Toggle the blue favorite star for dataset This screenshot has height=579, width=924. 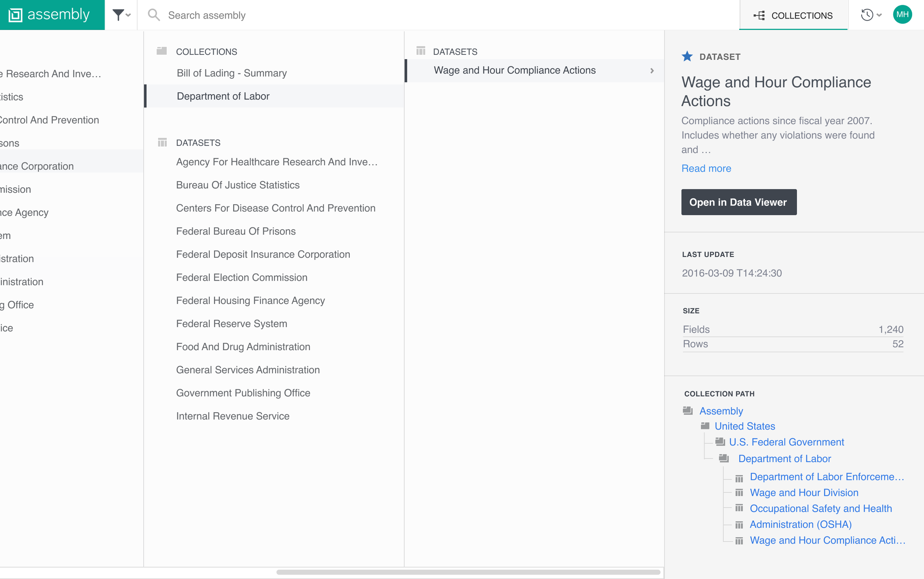(687, 56)
